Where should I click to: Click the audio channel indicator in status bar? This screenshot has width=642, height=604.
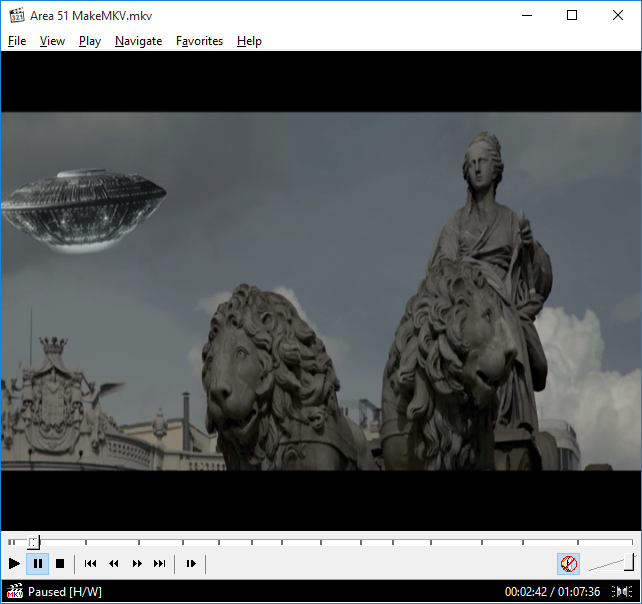coord(622,592)
